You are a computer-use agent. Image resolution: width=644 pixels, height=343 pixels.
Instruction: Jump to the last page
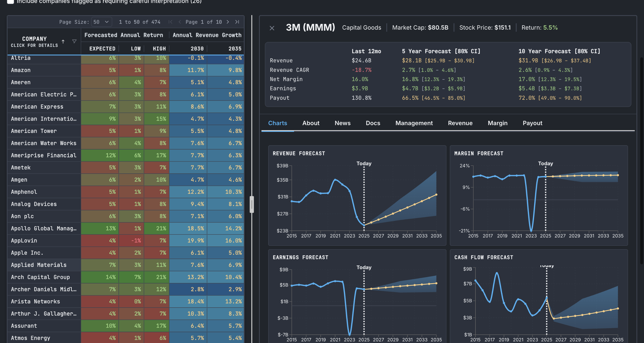click(x=237, y=22)
